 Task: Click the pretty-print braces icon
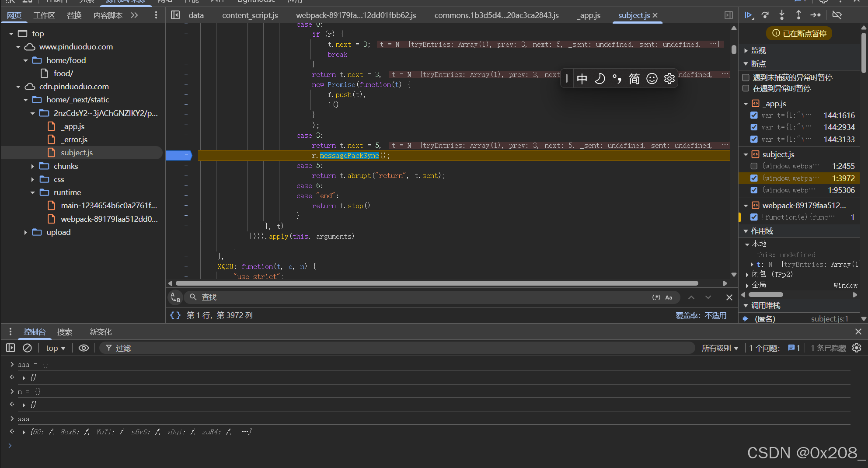(x=175, y=315)
